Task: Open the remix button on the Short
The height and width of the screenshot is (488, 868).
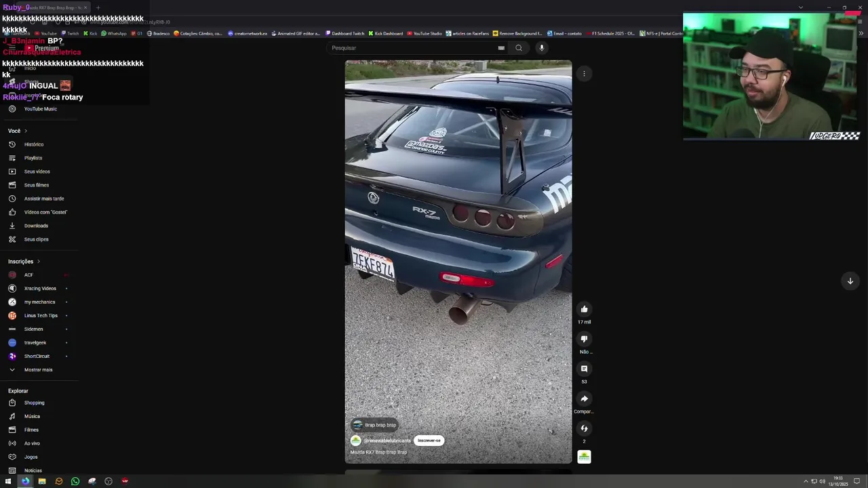Action: pyautogui.click(x=584, y=428)
